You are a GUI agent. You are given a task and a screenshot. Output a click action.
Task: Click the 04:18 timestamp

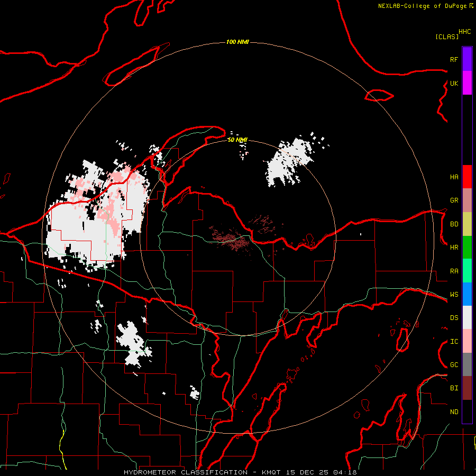(345, 472)
